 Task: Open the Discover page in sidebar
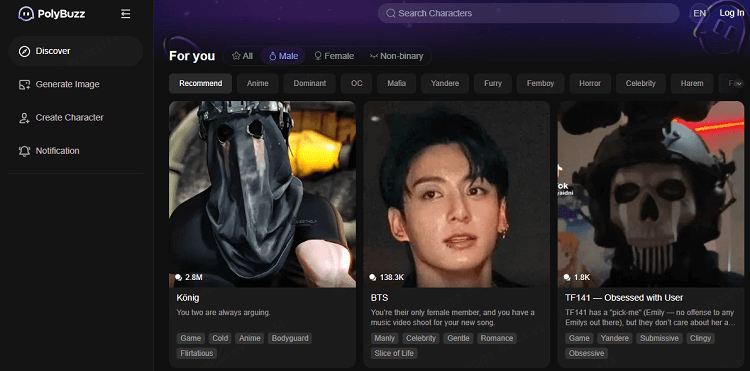click(76, 51)
